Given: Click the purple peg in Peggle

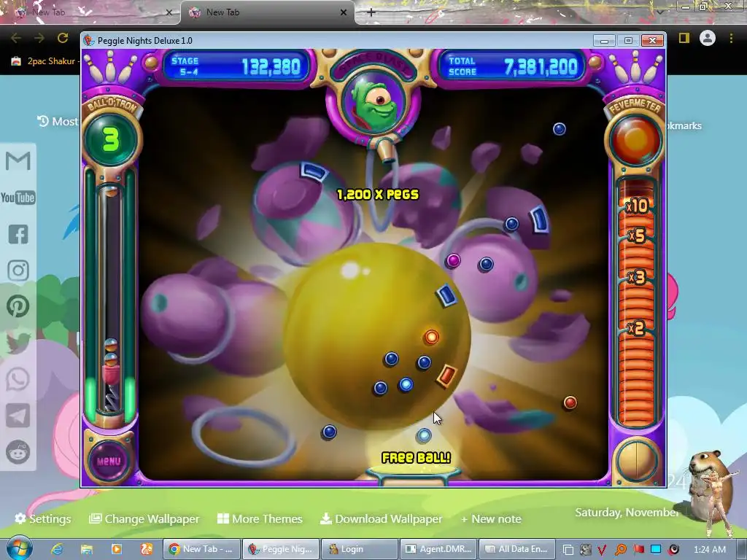Looking at the screenshot, I should (x=453, y=260).
